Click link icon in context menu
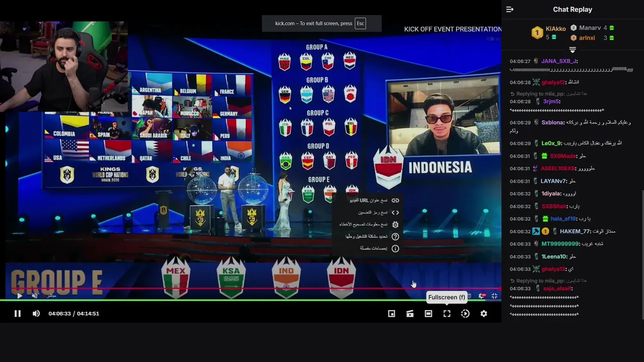Screen dimensions: 644x362 point(395,200)
